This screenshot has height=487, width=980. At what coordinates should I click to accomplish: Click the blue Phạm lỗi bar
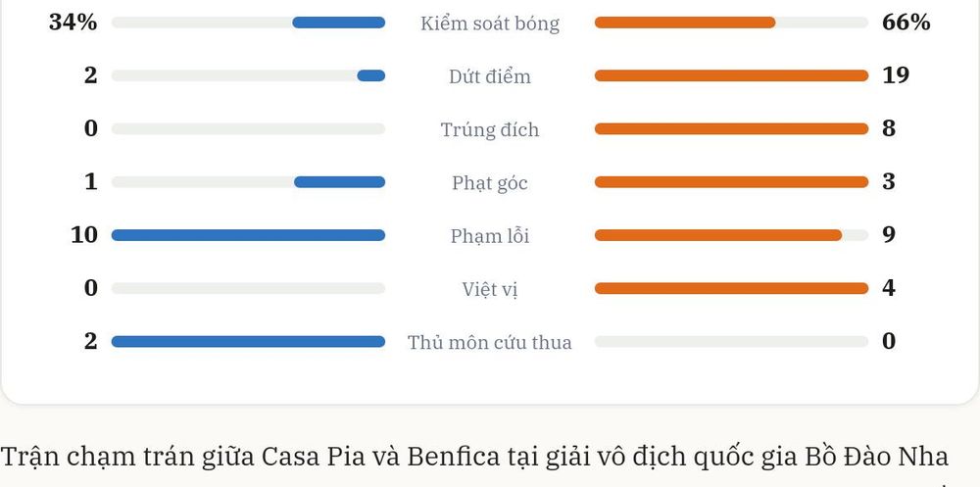(248, 235)
